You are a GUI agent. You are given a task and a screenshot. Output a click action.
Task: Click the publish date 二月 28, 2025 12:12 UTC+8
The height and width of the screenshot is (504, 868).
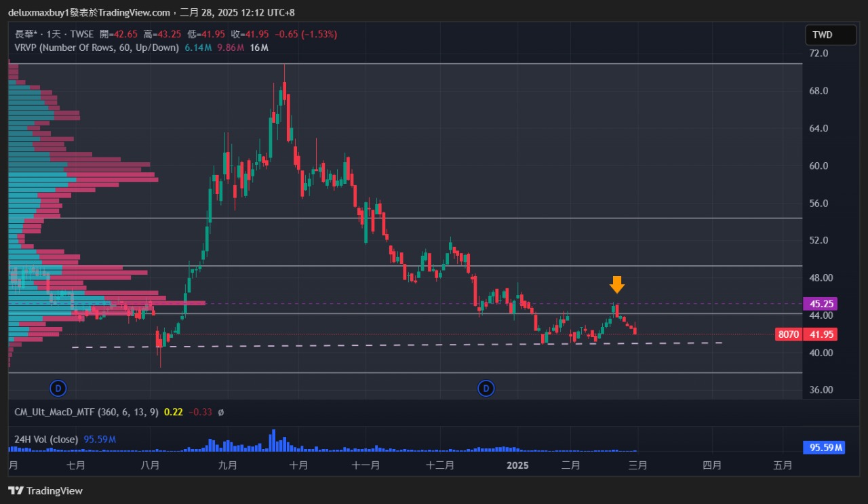click(x=237, y=12)
